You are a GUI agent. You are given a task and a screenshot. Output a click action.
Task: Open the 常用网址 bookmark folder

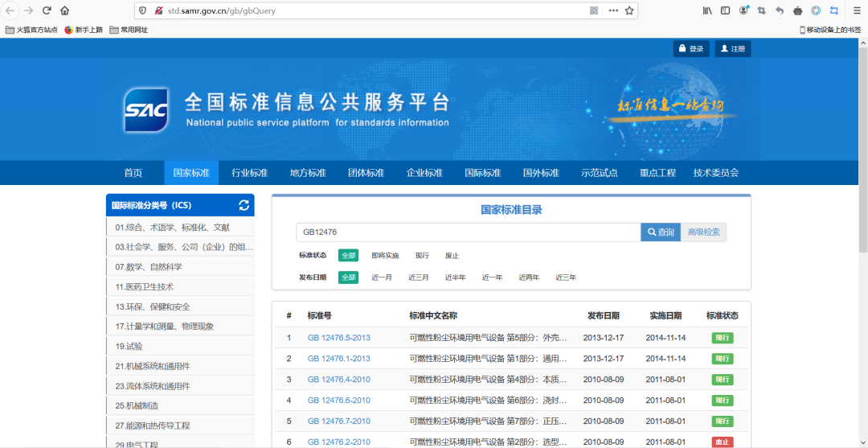click(x=129, y=30)
